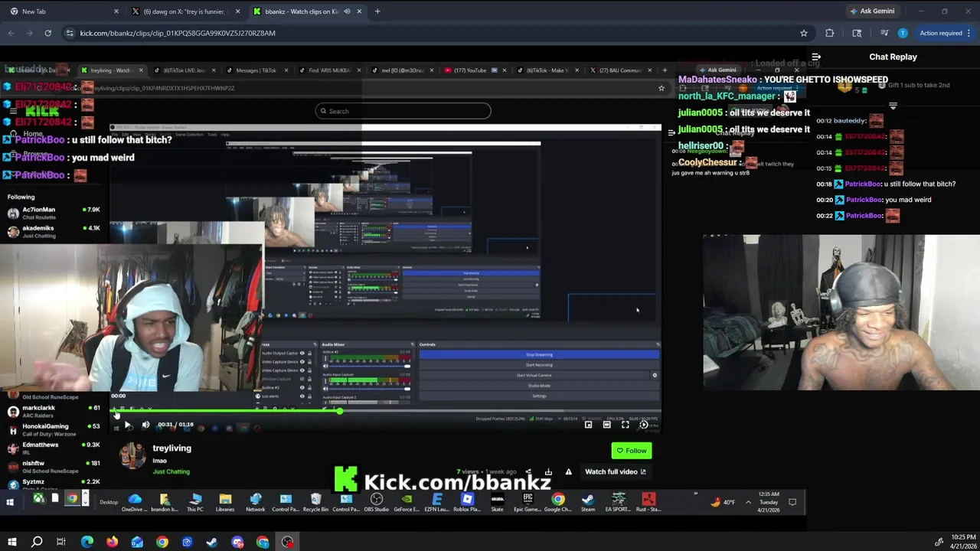Switch to the Messages TikTok inner tab

[x=256, y=70]
